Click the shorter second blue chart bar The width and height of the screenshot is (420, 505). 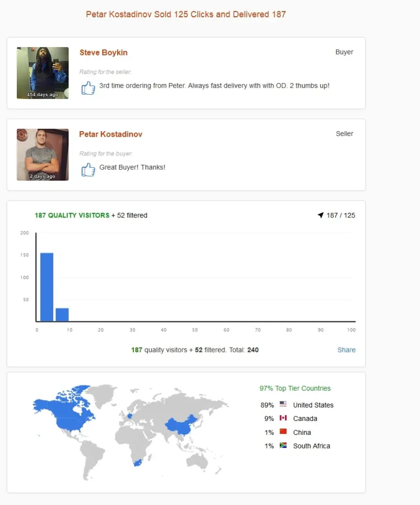(62, 315)
